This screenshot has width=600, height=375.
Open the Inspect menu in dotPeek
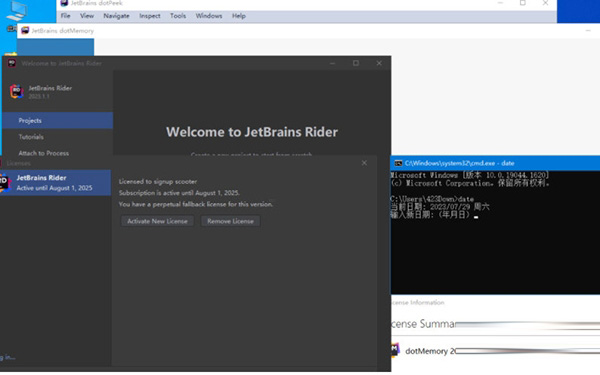click(x=150, y=16)
